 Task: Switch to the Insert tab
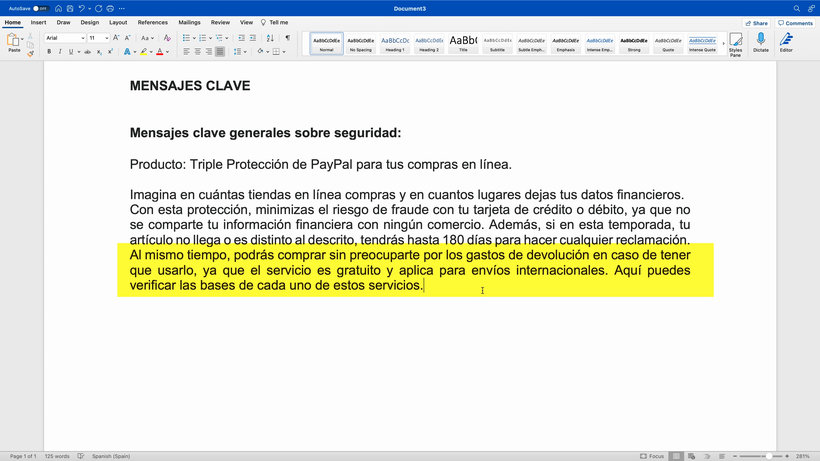click(x=38, y=22)
